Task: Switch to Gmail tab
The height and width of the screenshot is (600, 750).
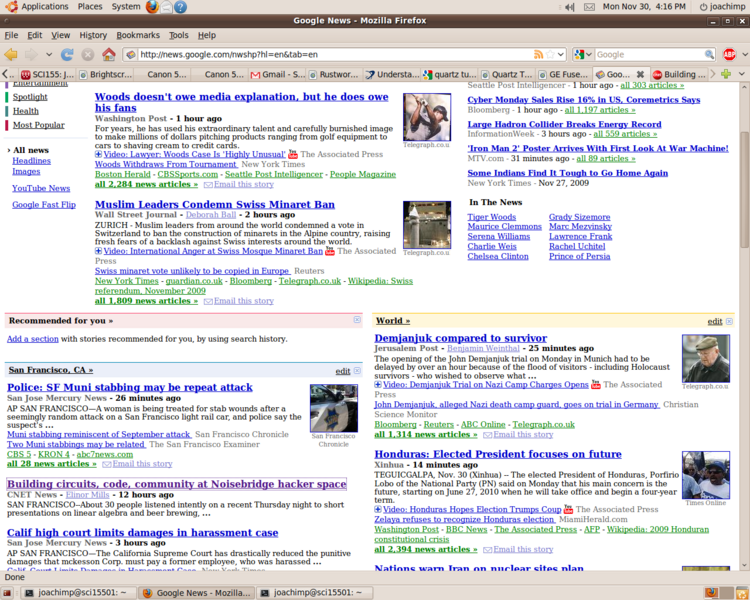Action: click(x=277, y=74)
